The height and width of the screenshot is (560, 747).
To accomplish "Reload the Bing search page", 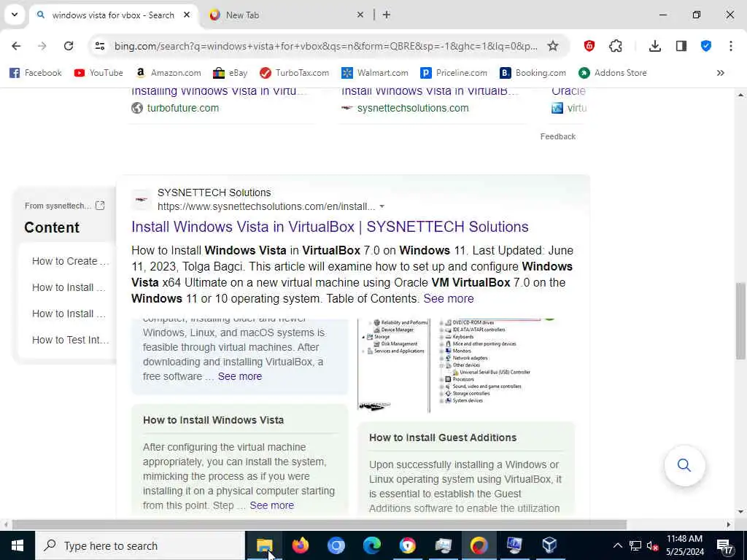I will click(x=69, y=46).
